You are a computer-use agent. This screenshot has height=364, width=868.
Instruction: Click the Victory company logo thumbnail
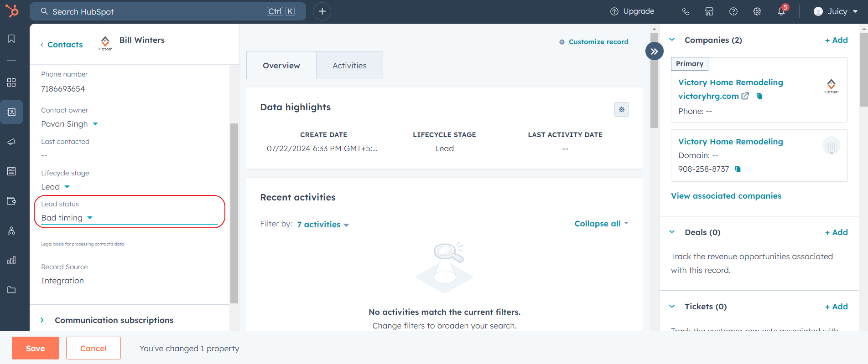pyautogui.click(x=831, y=86)
